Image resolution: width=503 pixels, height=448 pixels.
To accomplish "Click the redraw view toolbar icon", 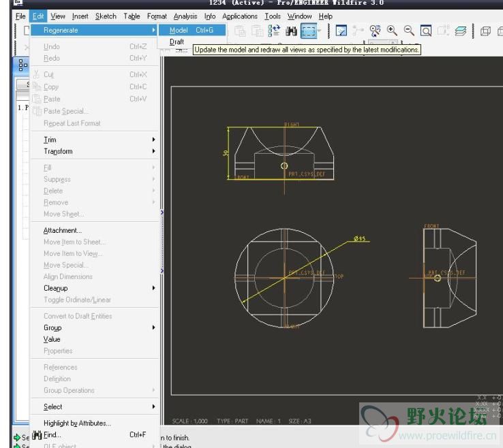I will tap(341, 31).
